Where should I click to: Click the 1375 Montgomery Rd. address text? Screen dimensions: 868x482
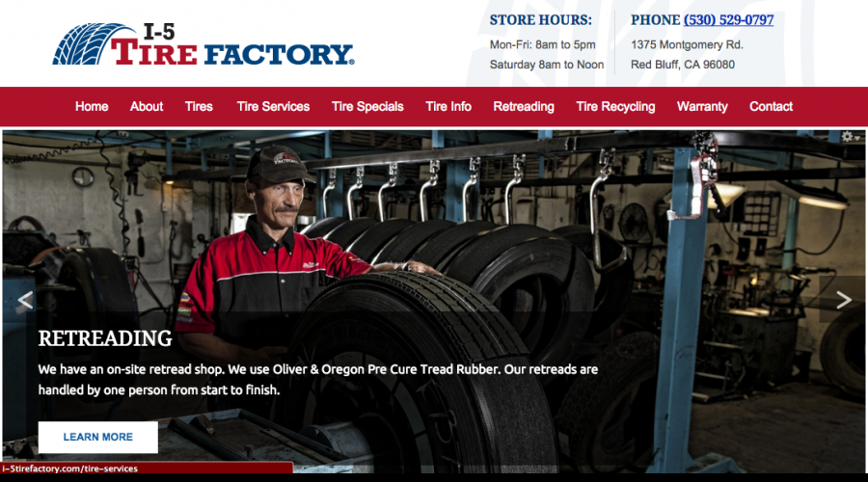(687, 44)
